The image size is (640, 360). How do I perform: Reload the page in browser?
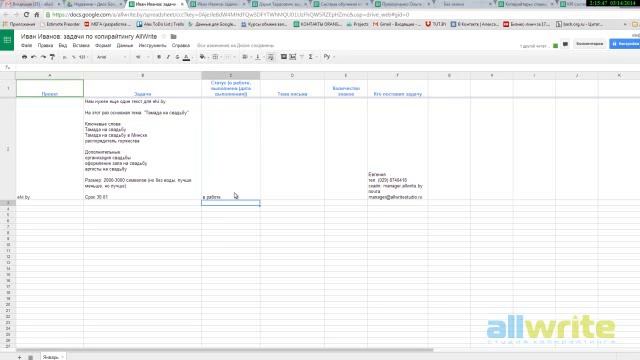26,15
